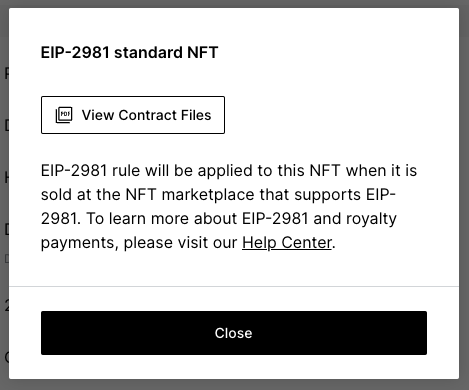Click 'Center' in the underlined link
469x390 pixels.
coord(306,242)
